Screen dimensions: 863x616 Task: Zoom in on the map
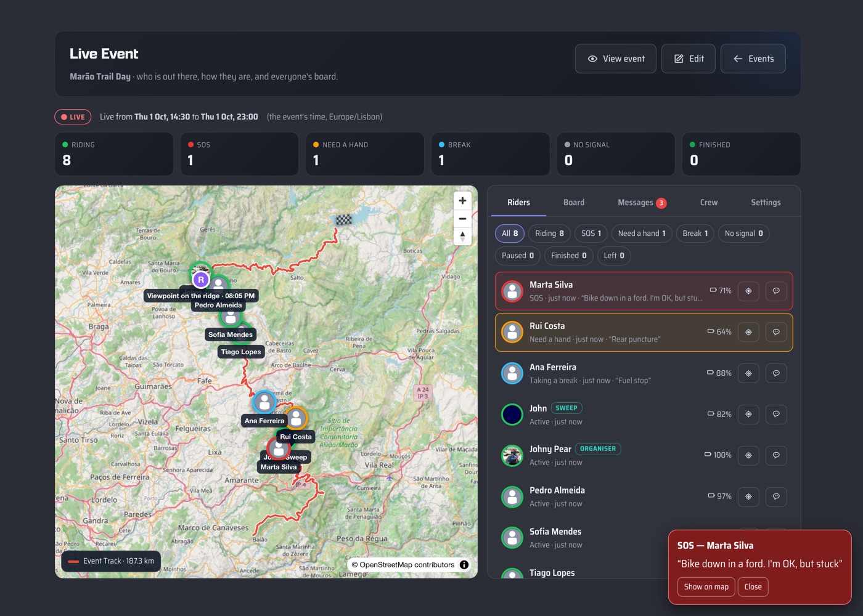(462, 201)
